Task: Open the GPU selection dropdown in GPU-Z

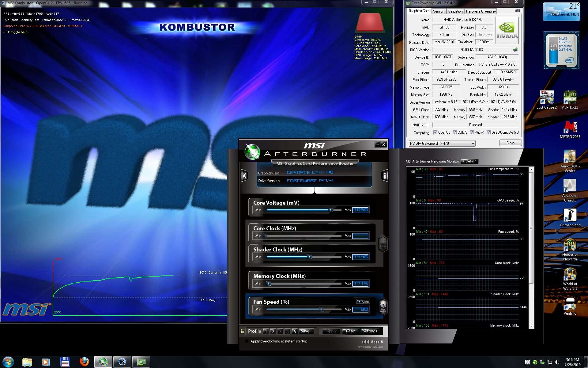Action: point(442,143)
